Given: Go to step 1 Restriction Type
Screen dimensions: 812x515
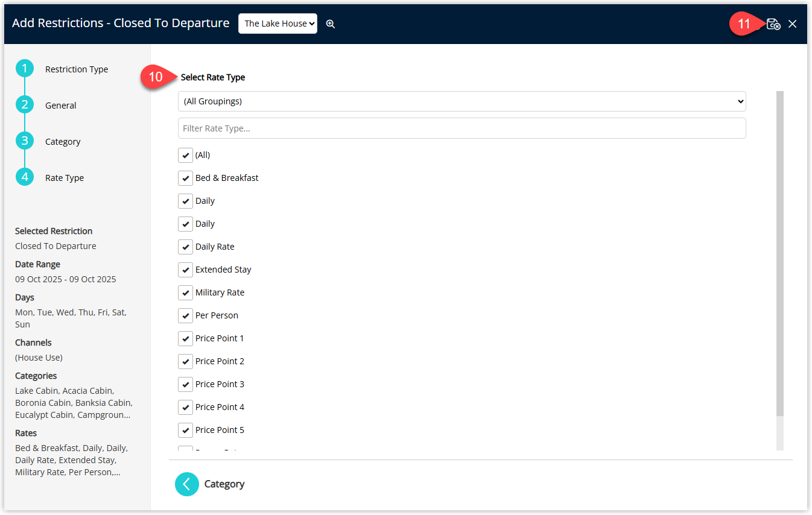Looking at the screenshot, I should pyautogui.click(x=25, y=69).
